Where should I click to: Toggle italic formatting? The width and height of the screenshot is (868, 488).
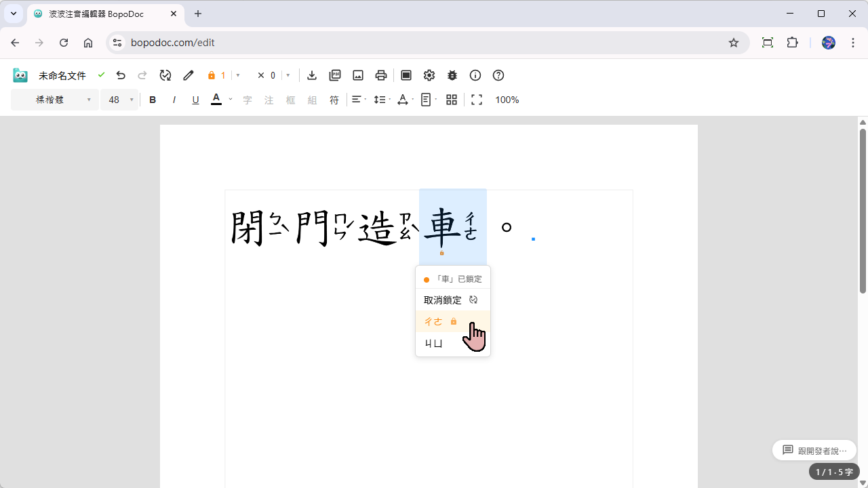tap(174, 100)
